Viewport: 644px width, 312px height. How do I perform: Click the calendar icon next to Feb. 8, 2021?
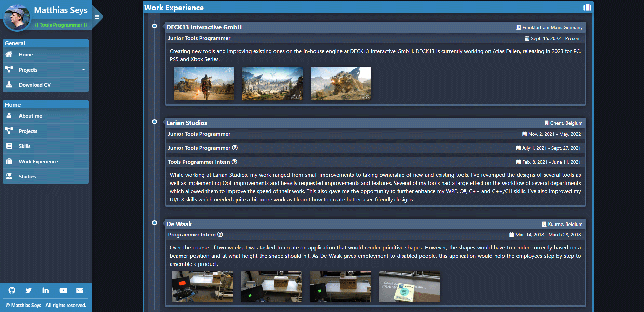(519, 162)
